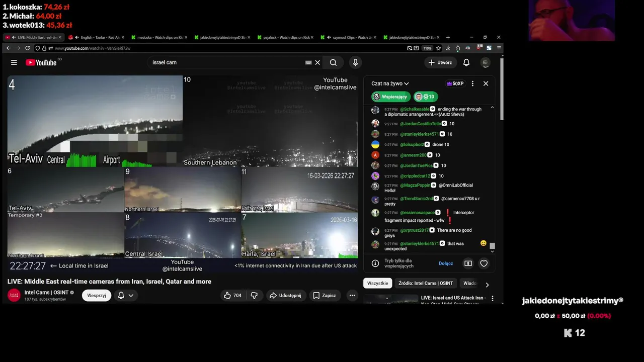This screenshot has height=362, width=644.
Task: Click username @TrendSonic2nd in the chat
Action: pyautogui.click(x=417, y=199)
